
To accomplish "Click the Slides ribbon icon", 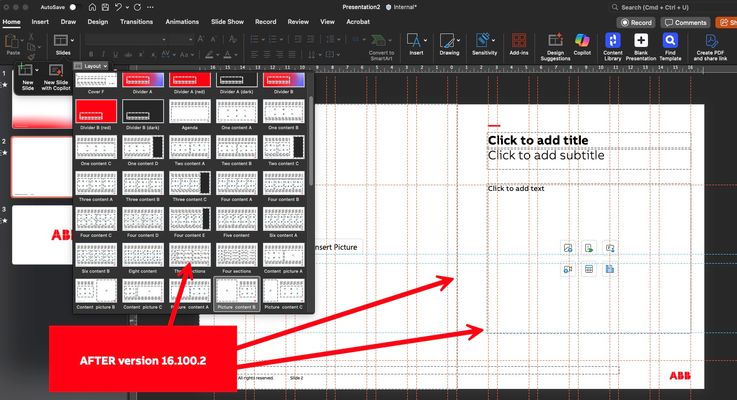I will 61,40.
